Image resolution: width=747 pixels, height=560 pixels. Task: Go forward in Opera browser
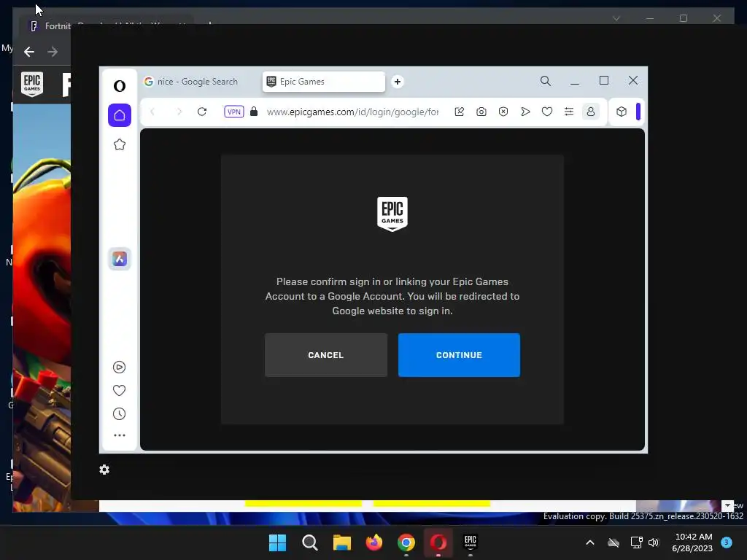click(179, 112)
